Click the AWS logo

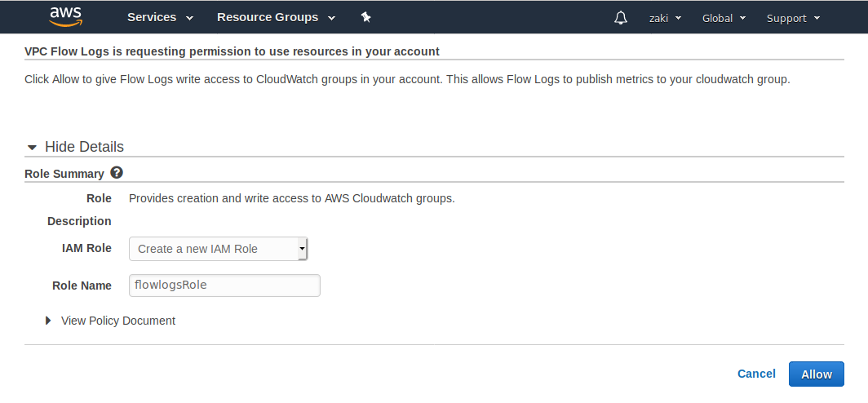coord(65,16)
